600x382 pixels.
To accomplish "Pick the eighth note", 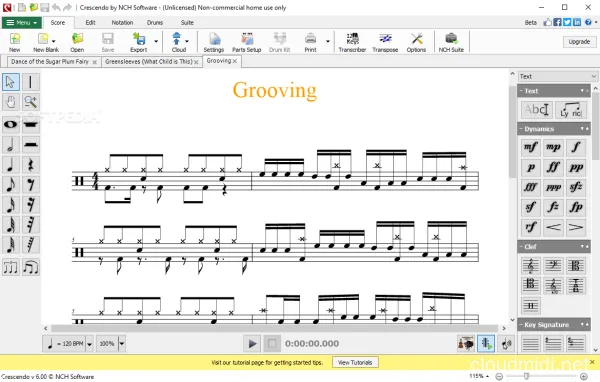I will 11,184.
